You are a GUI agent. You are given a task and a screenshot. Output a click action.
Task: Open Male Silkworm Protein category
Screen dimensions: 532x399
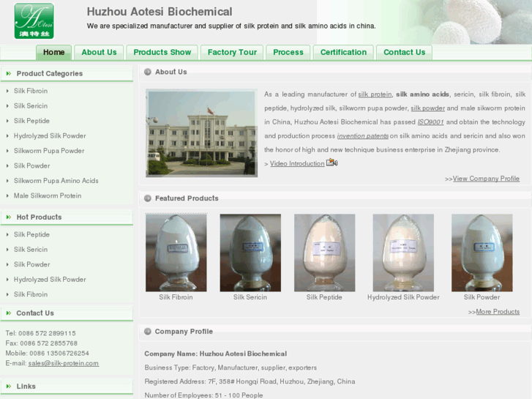pyautogui.click(x=48, y=195)
